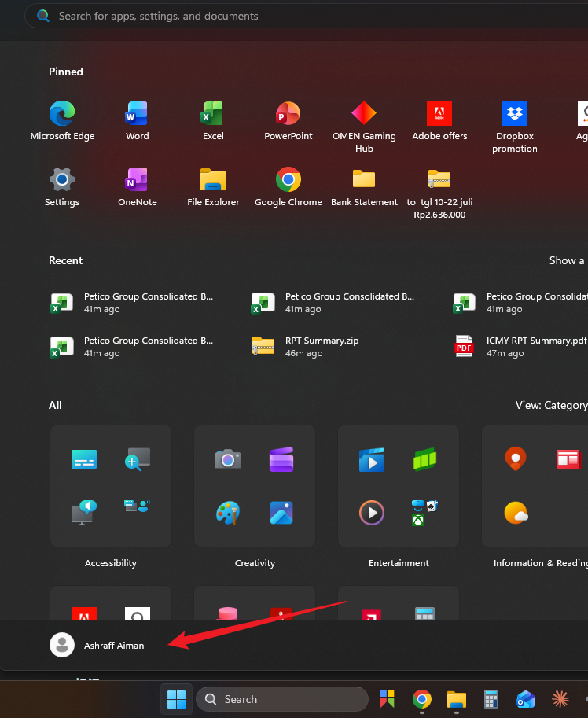Screen dimensions: 588x718
Task: Open the orange starburst Claude taskbar icon
Action: (560, 699)
